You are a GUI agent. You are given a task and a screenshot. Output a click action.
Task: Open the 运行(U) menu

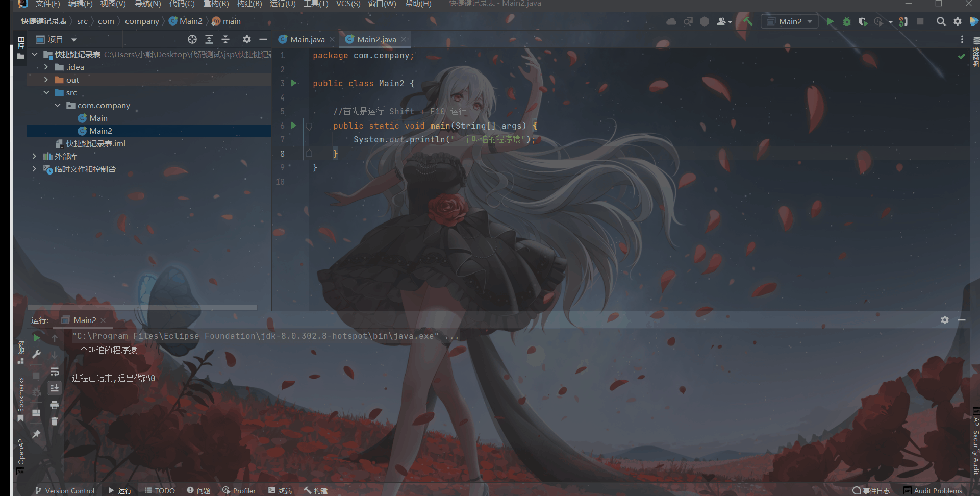point(283,4)
